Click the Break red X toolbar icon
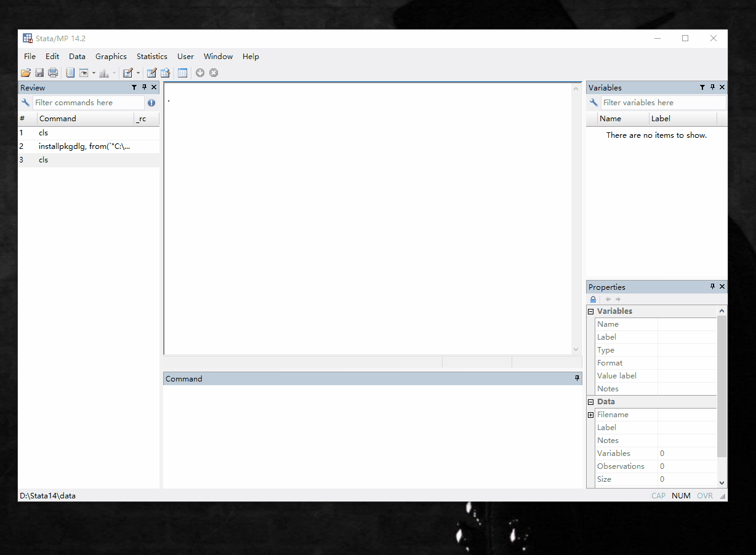This screenshot has width=756, height=555. click(x=214, y=73)
